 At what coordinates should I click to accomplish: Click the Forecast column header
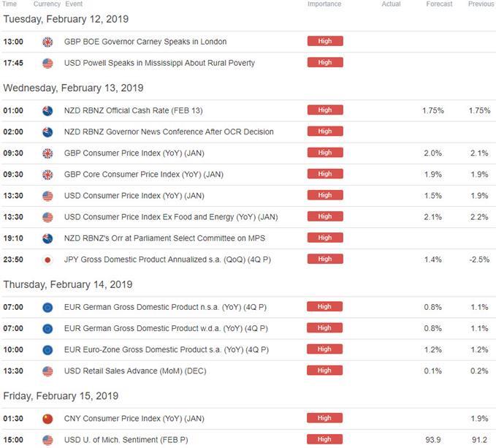click(x=439, y=4)
